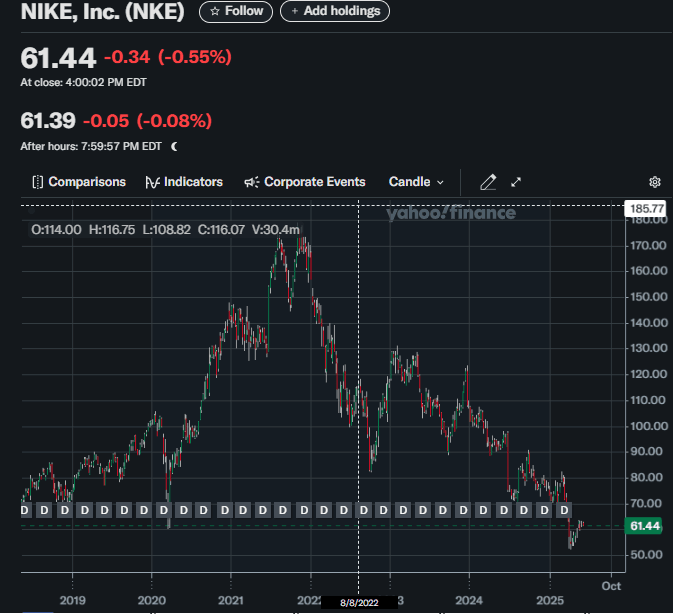Click the Add holdings button
This screenshot has height=614, width=673.
[x=335, y=11]
